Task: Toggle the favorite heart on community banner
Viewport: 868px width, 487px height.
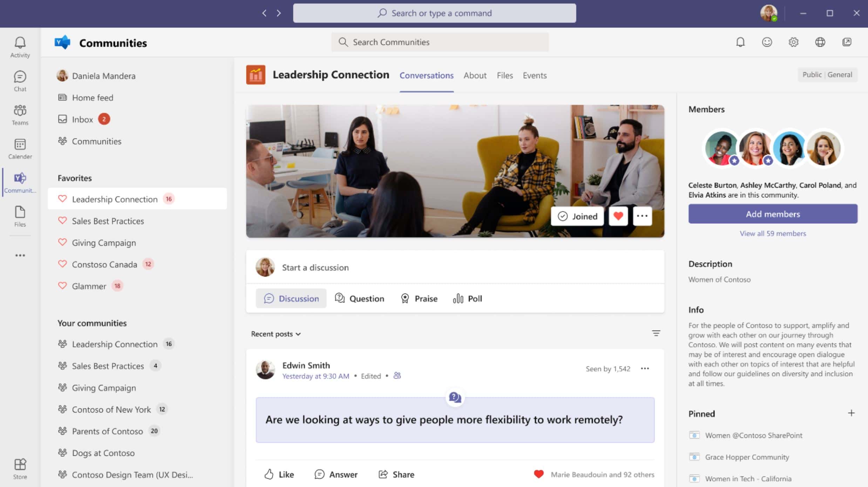Action: (618, 216)
